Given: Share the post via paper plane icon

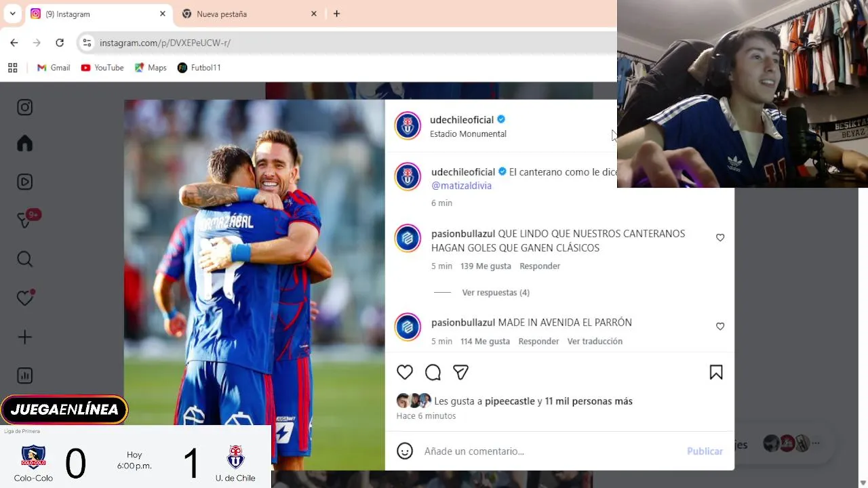Looking at the screenshot, I should [460, 372].
